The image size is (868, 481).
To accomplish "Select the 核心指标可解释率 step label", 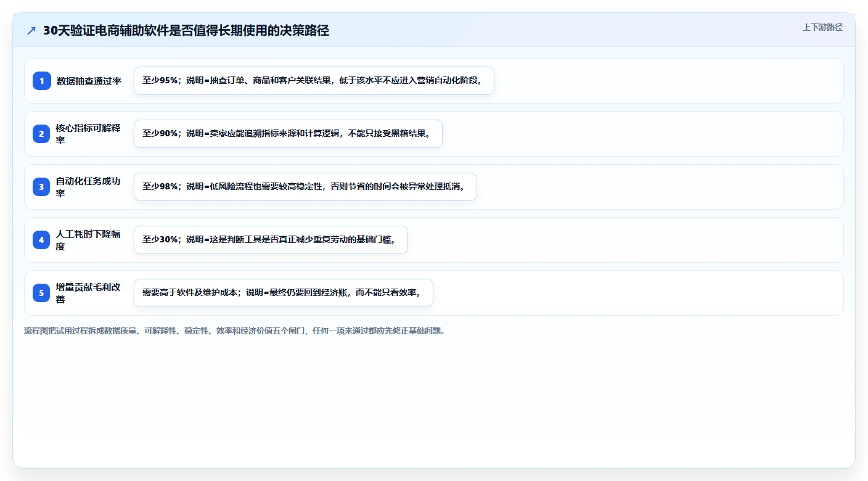I will (89, 134).
